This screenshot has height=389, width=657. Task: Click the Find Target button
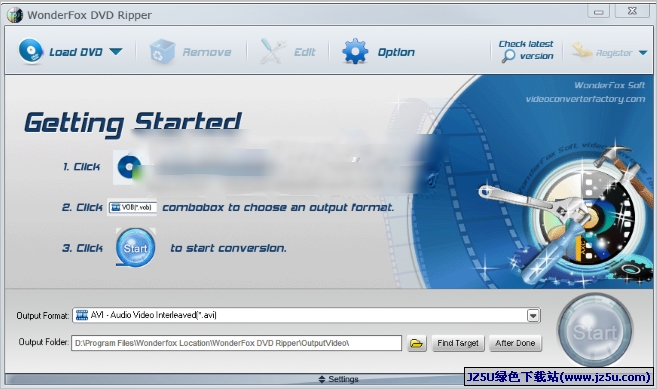[x=458, y=343]
